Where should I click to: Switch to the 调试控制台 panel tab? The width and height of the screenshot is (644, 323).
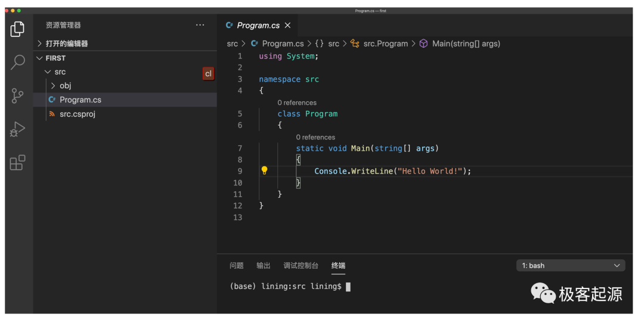tap(301, 266)
